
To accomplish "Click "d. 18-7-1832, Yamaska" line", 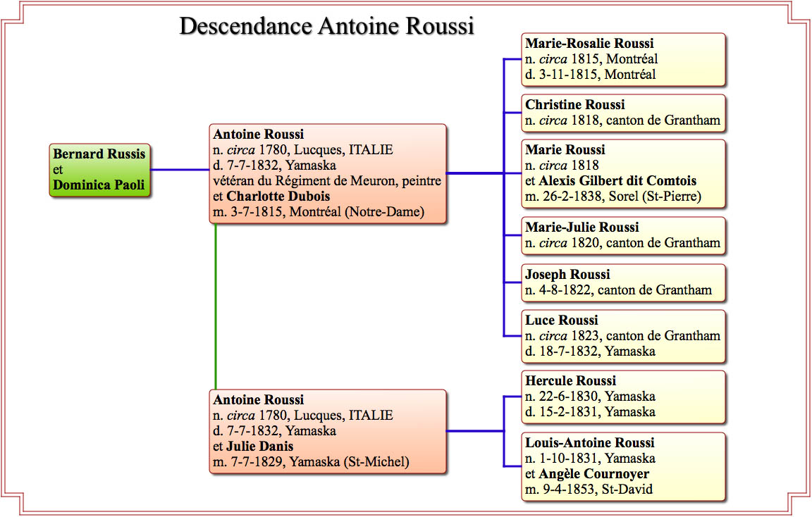I will 591,351.
